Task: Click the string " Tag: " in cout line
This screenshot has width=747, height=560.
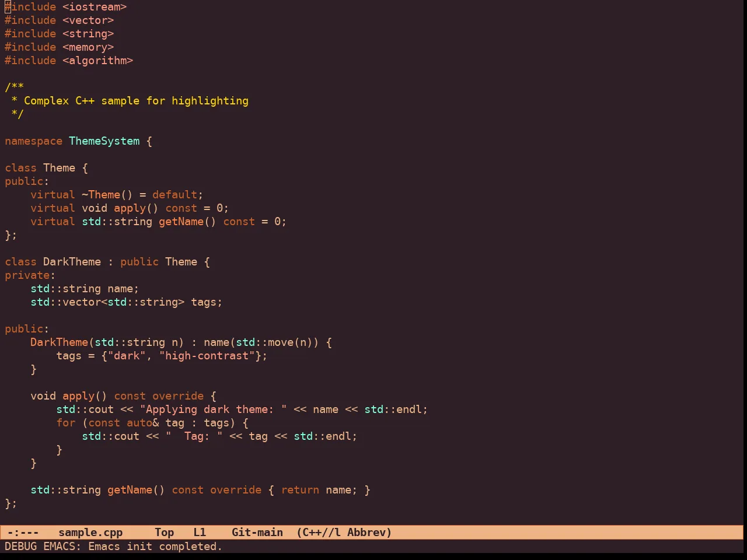Action: (x=194, y=436)
